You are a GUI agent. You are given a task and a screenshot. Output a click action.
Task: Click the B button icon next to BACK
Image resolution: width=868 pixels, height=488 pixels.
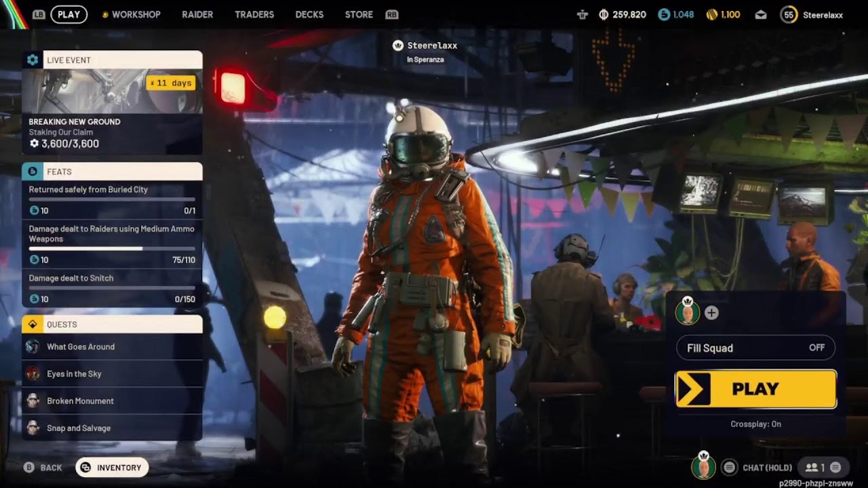click(29, 468)
